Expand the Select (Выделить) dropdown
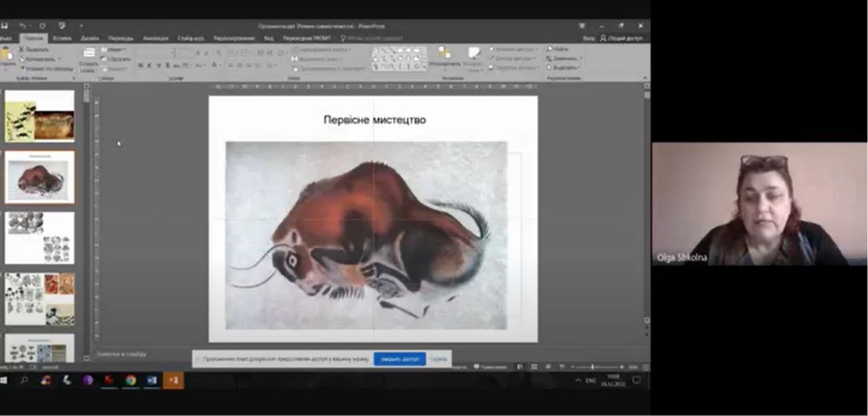Viewport: 868px width, 416px height. (580, 68)
